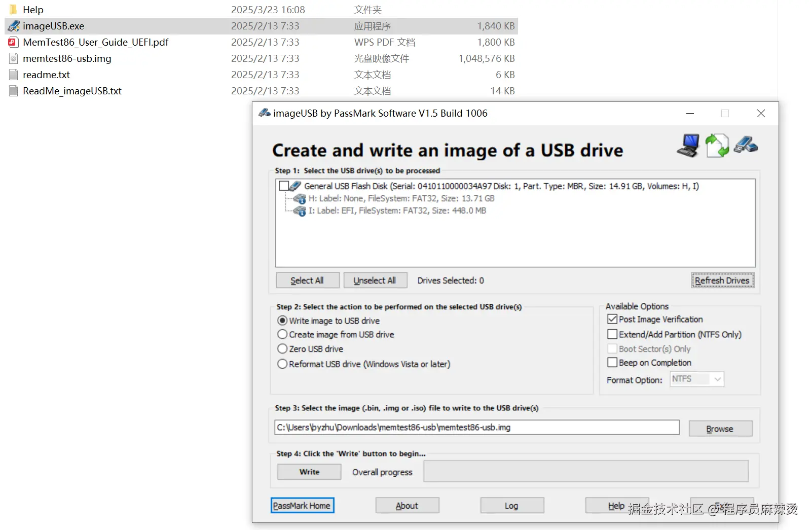Click the 14 KB size cell
Viewport: 812px width, 530px height.
tap(502, 91)
